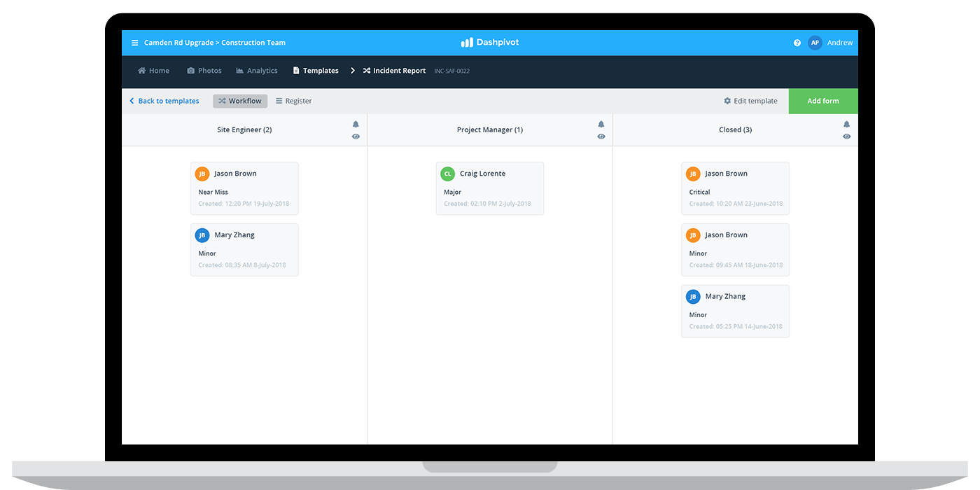Viewport: 980px width, 490px height.
Task: Click Closed (3) column header
Action: [x=735, y=129]
